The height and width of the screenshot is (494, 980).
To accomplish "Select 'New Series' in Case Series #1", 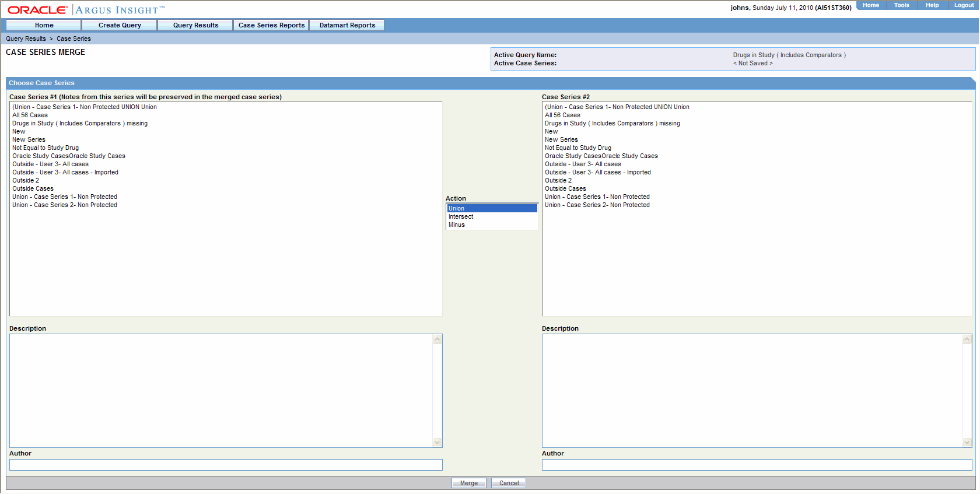I will (x=225, y=139).
